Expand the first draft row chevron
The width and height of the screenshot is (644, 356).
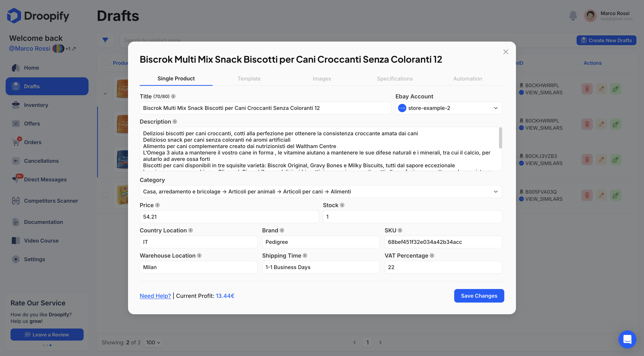[x=105, y=94]
